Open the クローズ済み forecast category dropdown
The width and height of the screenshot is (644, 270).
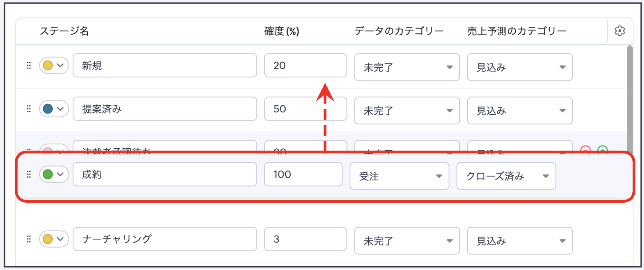pos(506,176)
